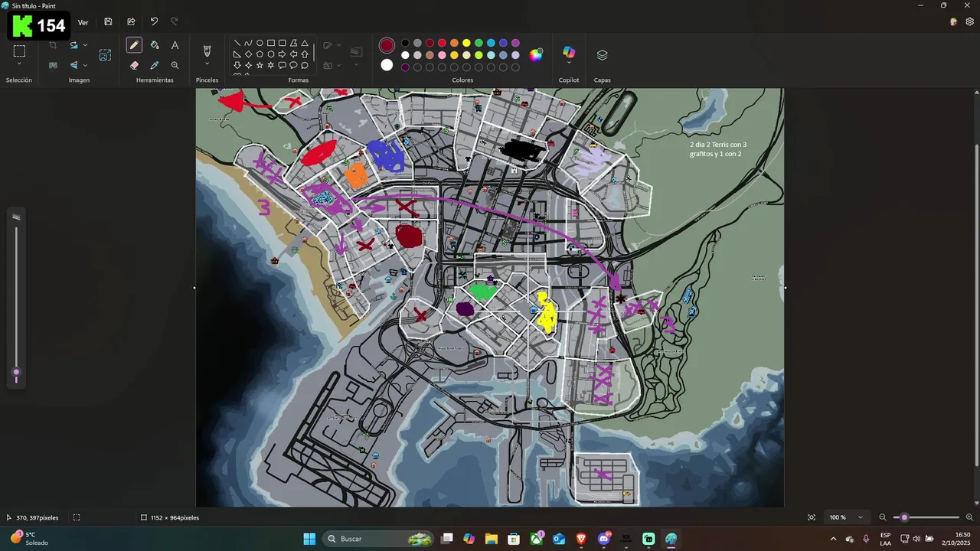Click the Rotate image icon

click(73, 45)
